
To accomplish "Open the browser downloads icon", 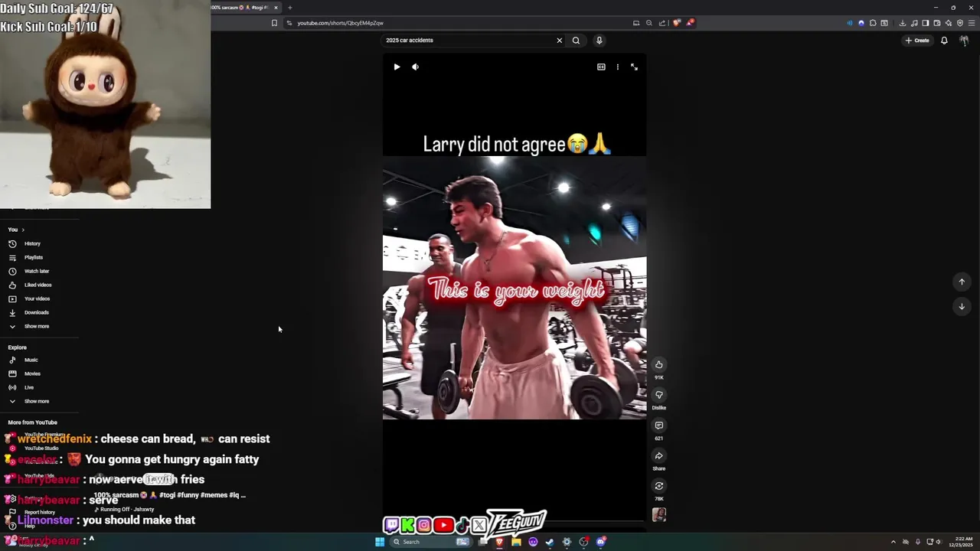I will click(903, 23).
